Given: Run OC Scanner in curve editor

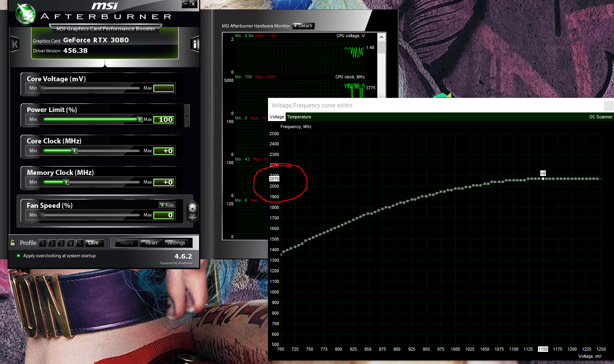Looking at the screenshot, I should (x=601, y=117).
